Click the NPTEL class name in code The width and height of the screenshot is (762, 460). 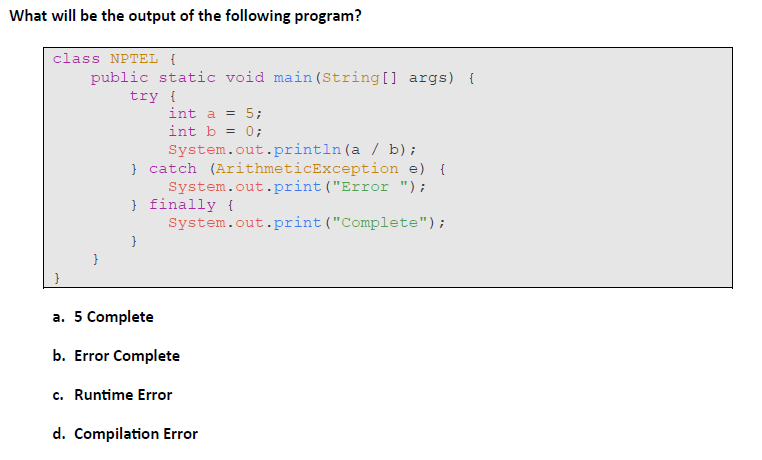pos(134,59)
